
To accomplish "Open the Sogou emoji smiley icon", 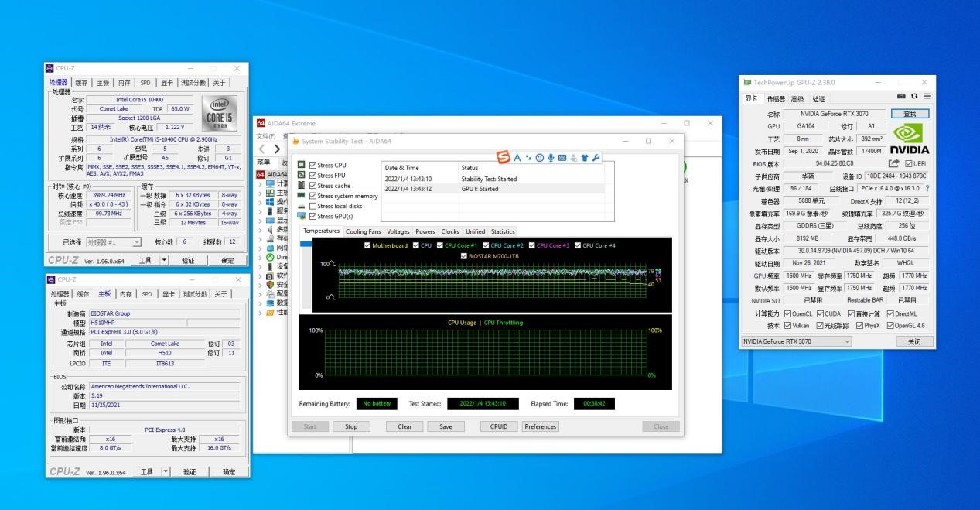I will click(539, 158).
